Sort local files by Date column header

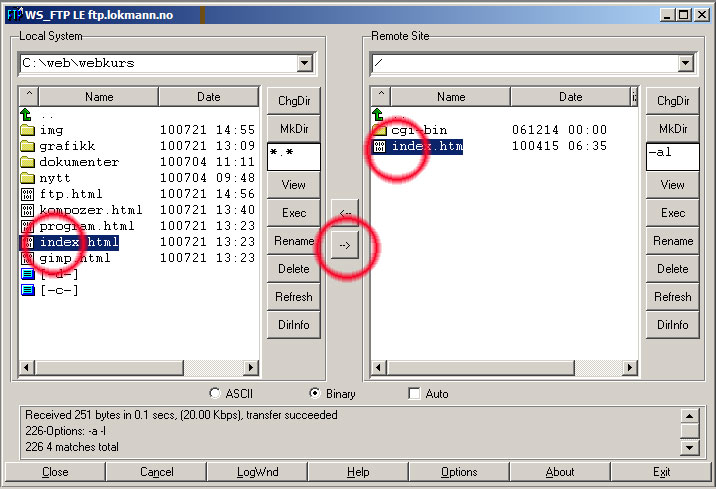208,97
